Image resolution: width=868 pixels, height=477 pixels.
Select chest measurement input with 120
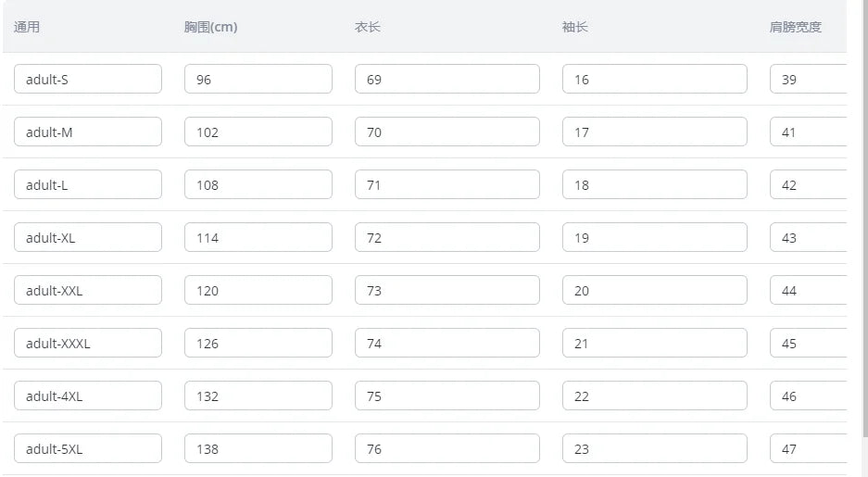(258, 290)
